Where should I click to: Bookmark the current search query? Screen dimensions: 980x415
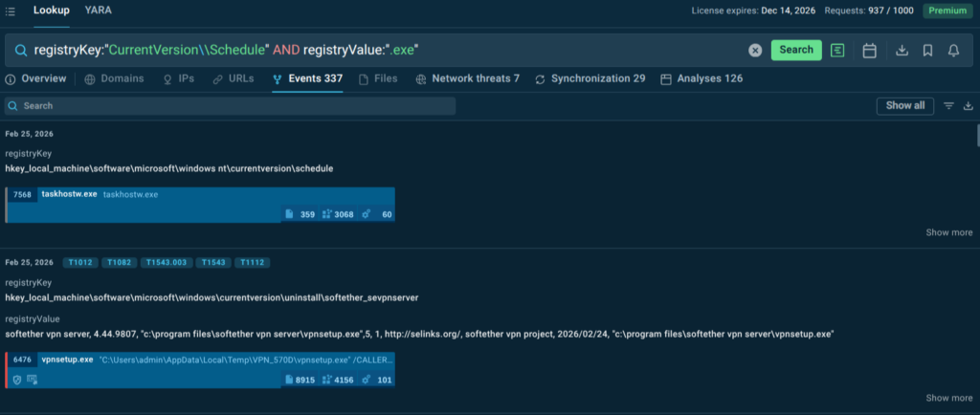[x=927, y=51]
